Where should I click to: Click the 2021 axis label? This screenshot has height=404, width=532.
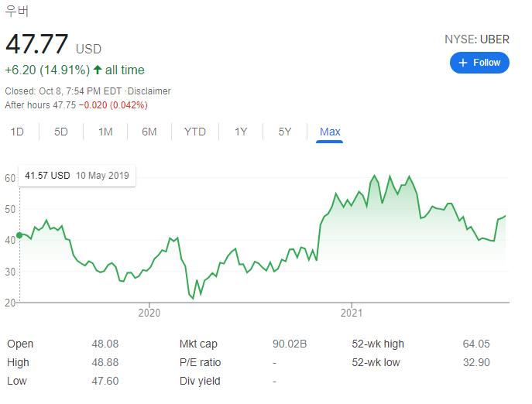pyautogui.click(x=352, y=313)
